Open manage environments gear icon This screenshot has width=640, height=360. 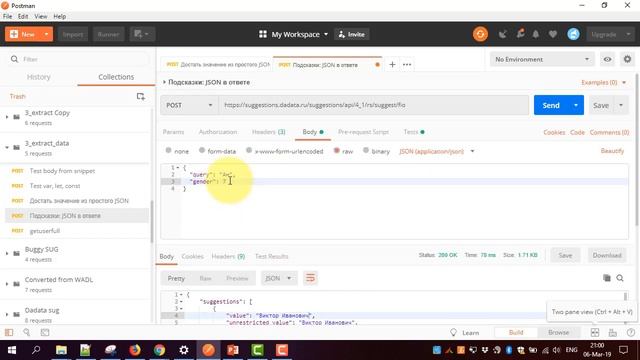(x=627, y=60)
